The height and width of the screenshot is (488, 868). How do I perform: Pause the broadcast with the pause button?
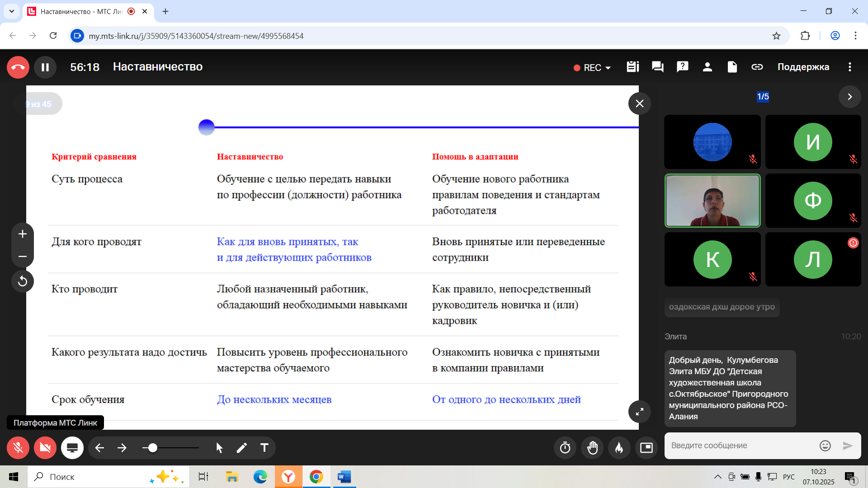pyautogui.click(x=45, y=67)
